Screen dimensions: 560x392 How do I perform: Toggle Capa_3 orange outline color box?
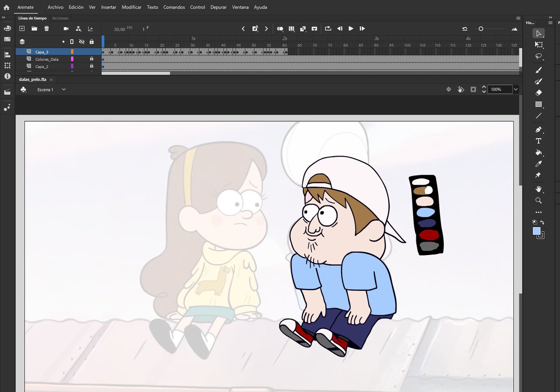click(x=72, y=52)
